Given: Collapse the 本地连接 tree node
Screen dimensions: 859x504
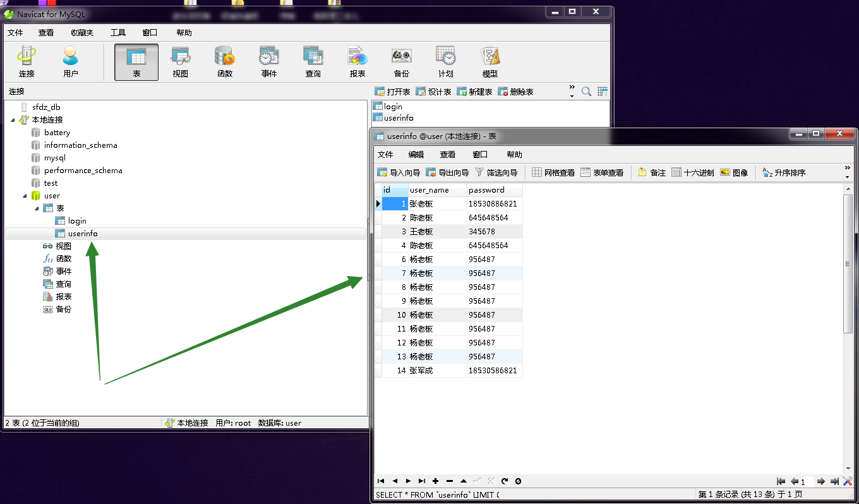Looking at the screenshot, I should (x=14, y=119).
